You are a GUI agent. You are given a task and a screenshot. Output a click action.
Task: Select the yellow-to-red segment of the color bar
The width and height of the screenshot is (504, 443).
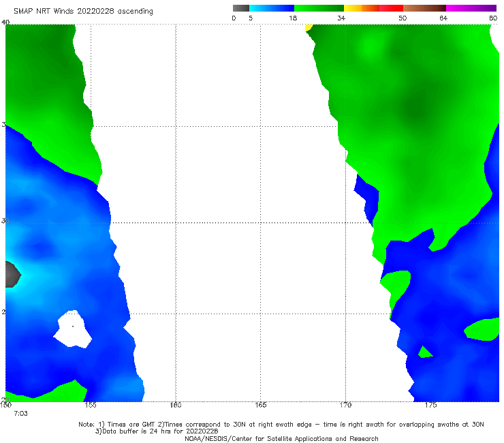pyautogui.click(x=373, y=8)
